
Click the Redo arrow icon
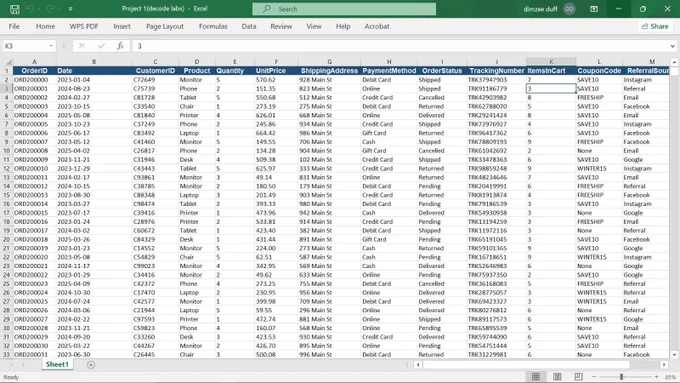[x=50, y=9]
